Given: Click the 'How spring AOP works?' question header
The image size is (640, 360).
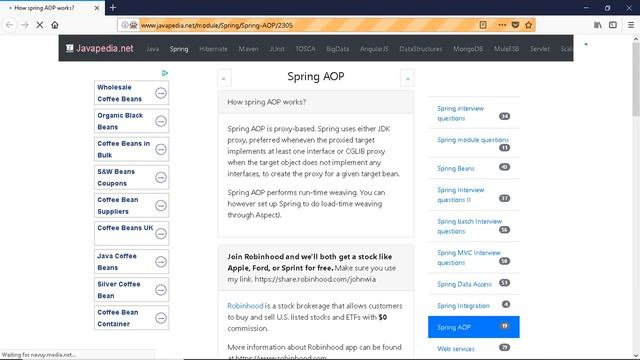Looking at the screenshot, I should pos(316,102).
